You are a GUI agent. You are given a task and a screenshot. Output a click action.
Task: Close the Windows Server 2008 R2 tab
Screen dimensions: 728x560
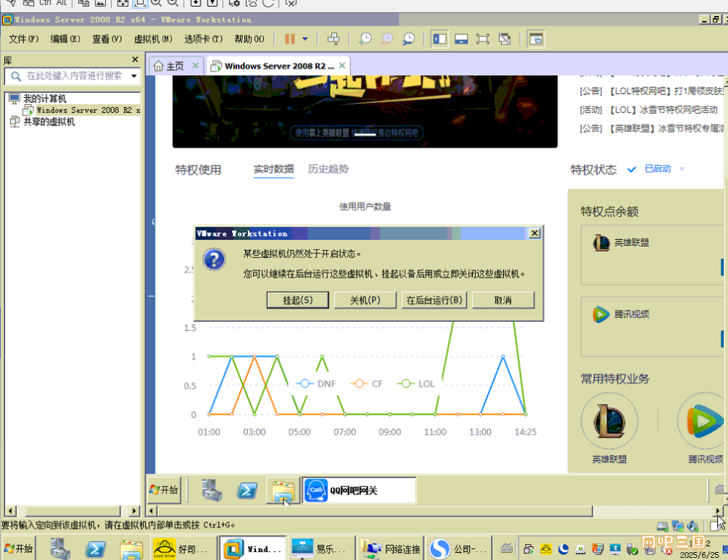(x=342, y=66)
